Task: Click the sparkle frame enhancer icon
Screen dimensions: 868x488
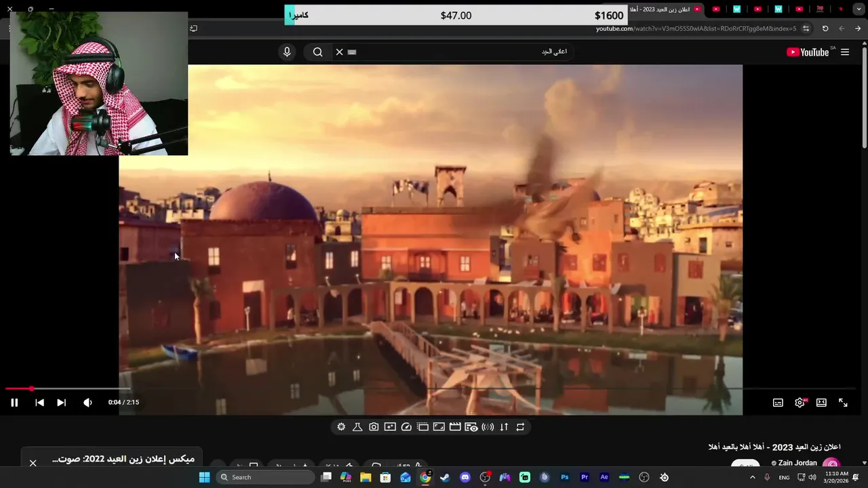Action: [390, 427]
